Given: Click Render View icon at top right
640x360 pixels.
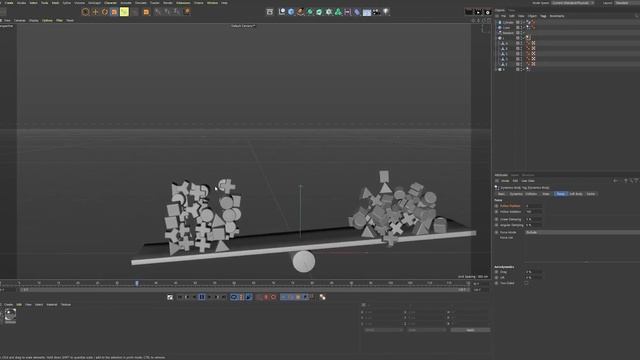Looking at the screenshot, I should [x=469, y=12].
